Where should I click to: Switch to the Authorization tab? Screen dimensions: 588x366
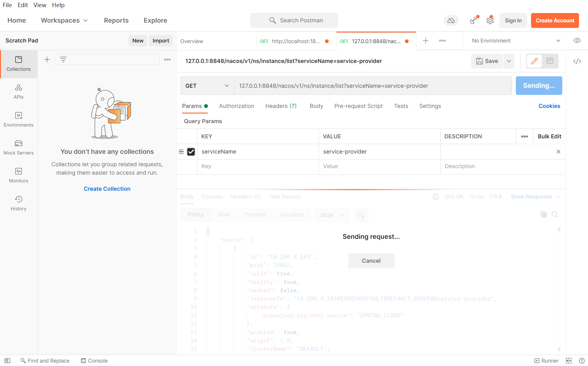click(x=236, y=106)
